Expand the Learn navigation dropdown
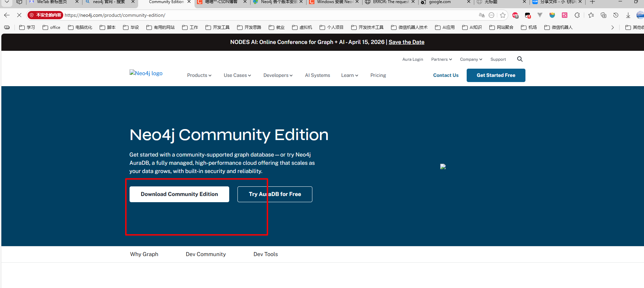The image size is (644, 288). click(349, 75)
